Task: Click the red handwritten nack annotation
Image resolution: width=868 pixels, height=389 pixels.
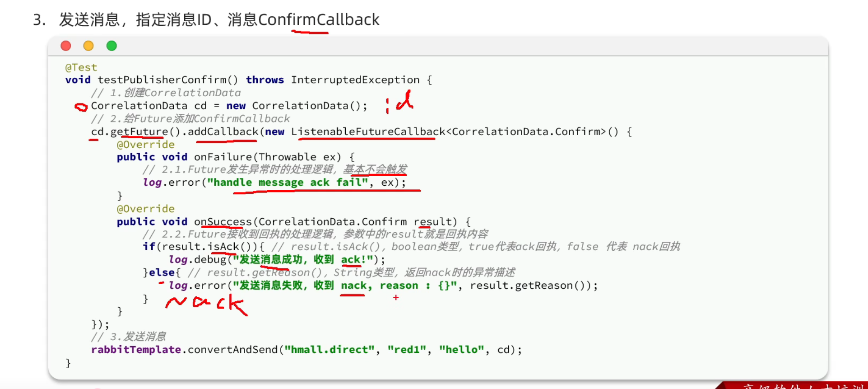Action: pyautogui.click(x=207, y=305)
